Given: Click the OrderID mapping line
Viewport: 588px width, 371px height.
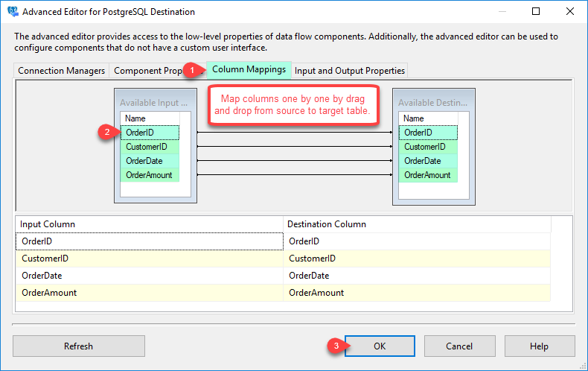Looking at the screenshot, I should [295, 132].
